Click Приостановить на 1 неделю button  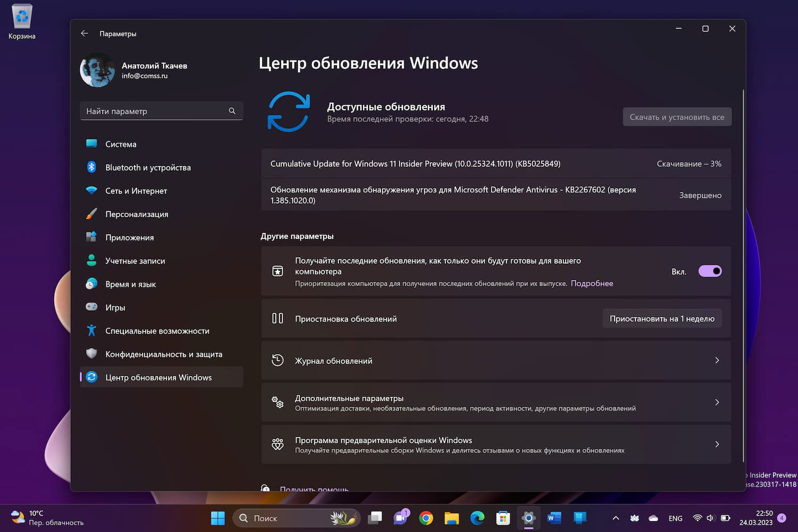pyautogui.click(x=662, y=319)
